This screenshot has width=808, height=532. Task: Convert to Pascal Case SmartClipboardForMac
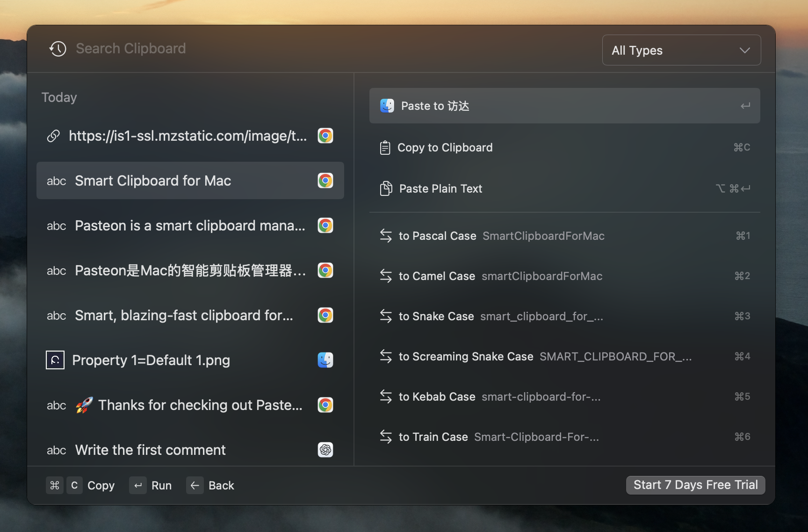point(565,236)
